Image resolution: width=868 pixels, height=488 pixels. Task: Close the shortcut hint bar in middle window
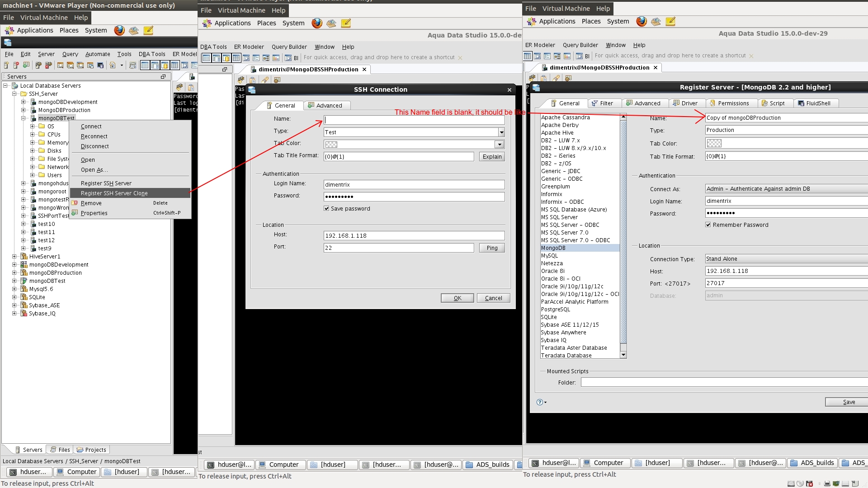click(460, 58)
